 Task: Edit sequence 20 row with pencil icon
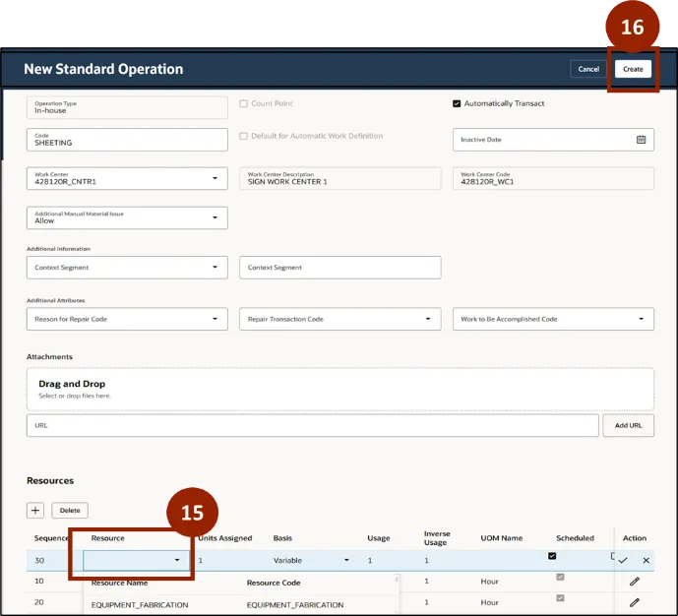pyautogui.click(x=635, y=602)
